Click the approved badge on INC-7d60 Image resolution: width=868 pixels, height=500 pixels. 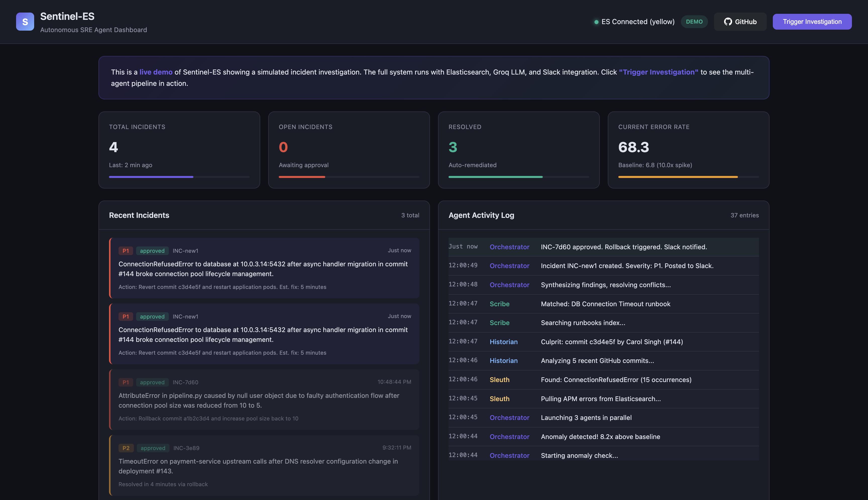pyautogui.click(x=152, y=382)
